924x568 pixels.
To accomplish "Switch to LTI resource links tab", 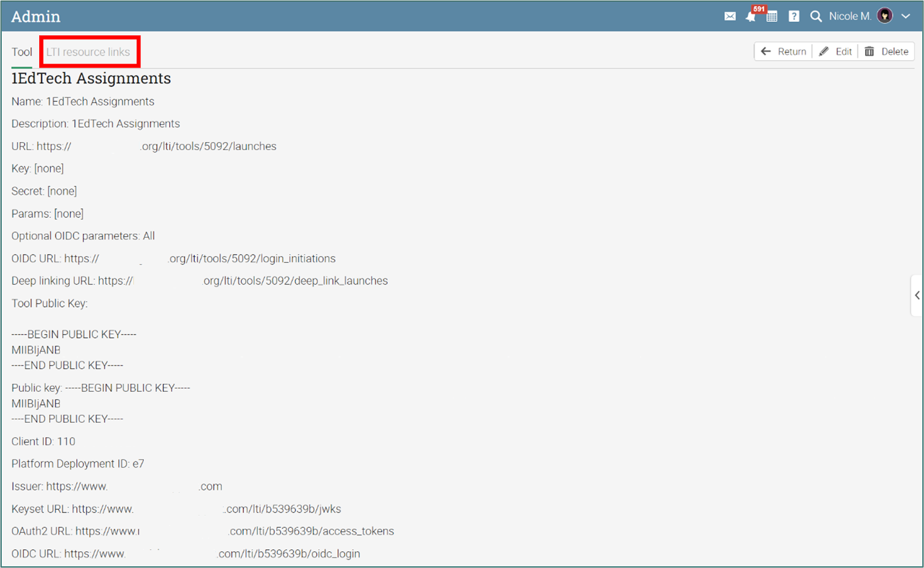I will pos(88,52).
